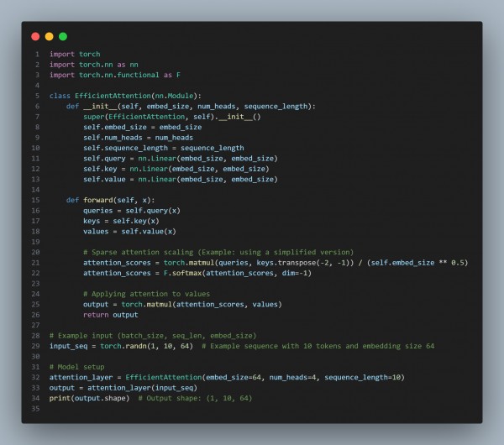The height and width of the screenshot is (445, 504).
Task: Click 'output = torch.matmul(attention_scores, values)' line
Action: [x=182, y=305]
